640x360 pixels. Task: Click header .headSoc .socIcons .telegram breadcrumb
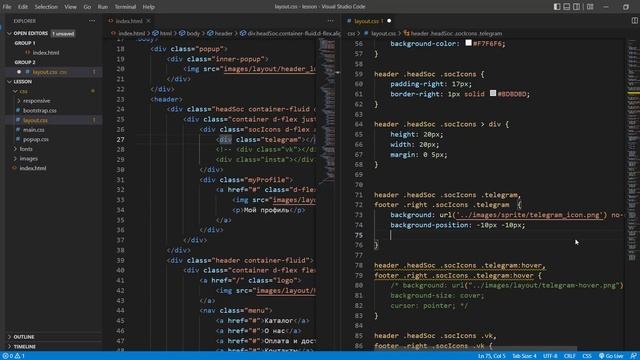453,33
